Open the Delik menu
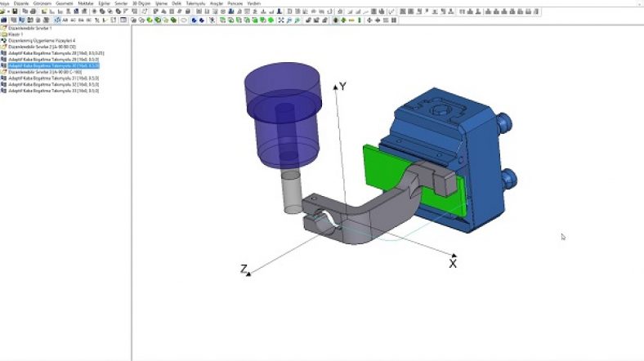The height and width of the screenshot is (361, 644). [x=177, y=3]
